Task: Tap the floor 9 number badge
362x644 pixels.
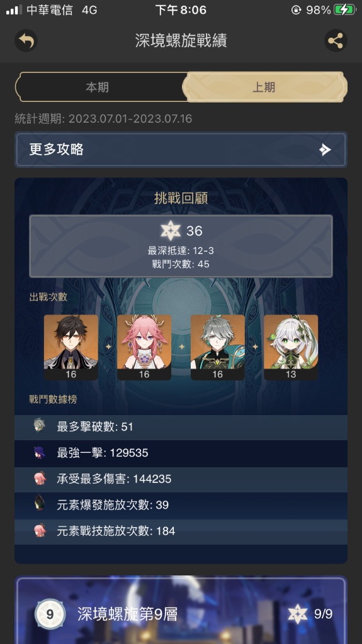Action: coord(50,614)
